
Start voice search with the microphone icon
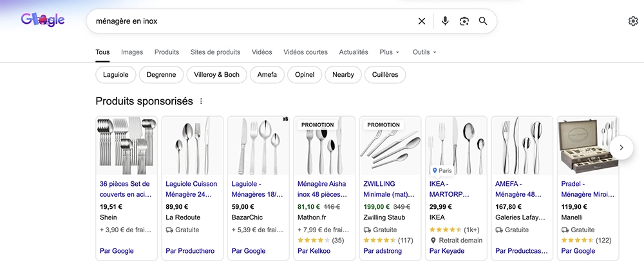(445, 21)
